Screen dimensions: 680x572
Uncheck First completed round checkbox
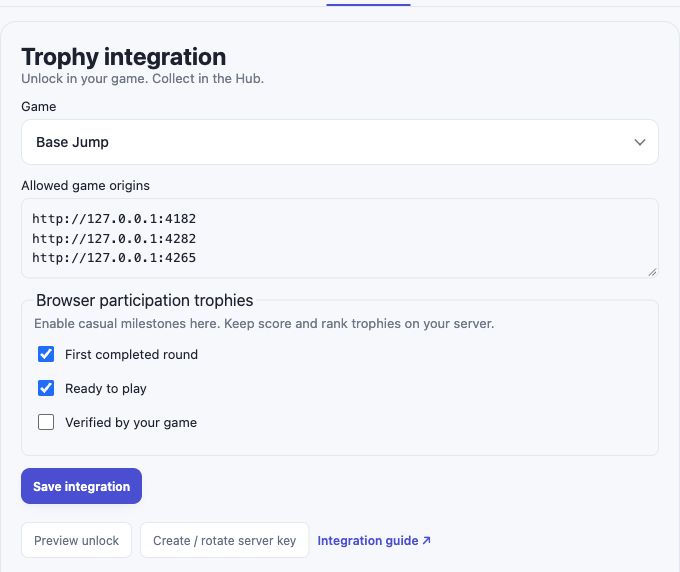[46, 354]
